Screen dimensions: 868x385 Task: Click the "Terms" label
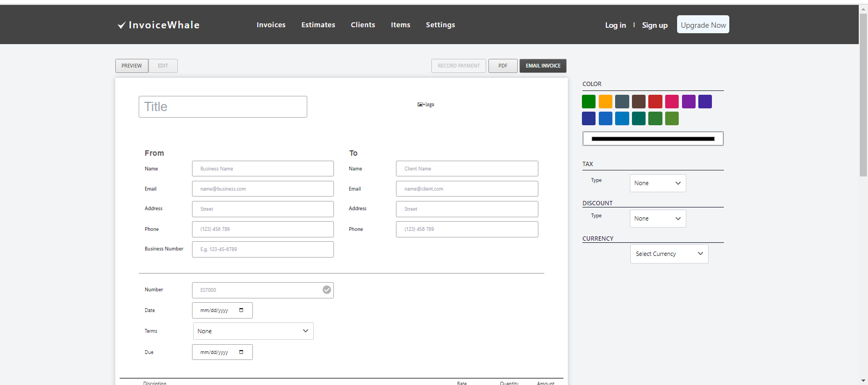pyautogui.click(x=151, y=331)
